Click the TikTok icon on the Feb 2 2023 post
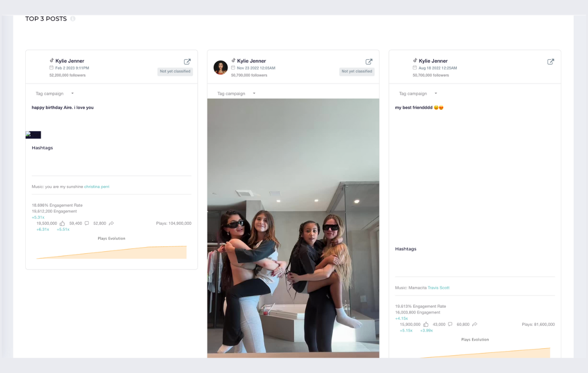The height and width of the screenshot is (373, 588). pyautogui.click(x=52, y=61)
